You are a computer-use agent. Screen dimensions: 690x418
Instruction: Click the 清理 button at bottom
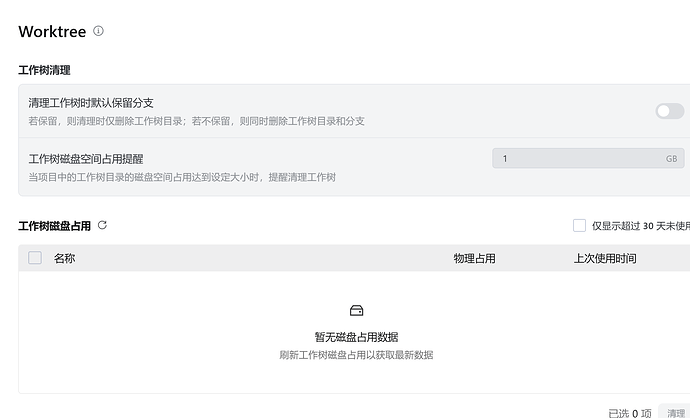[x=675, y=412]
